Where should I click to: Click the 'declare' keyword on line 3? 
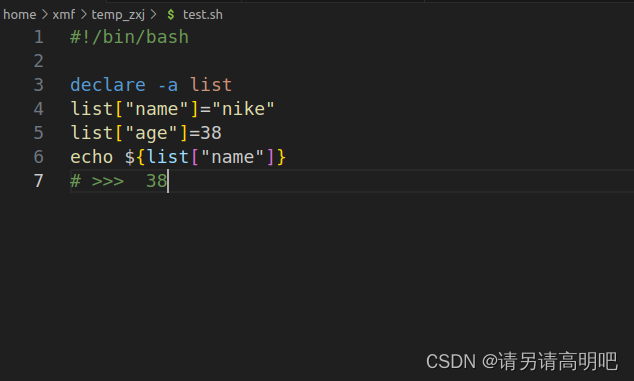108,85
